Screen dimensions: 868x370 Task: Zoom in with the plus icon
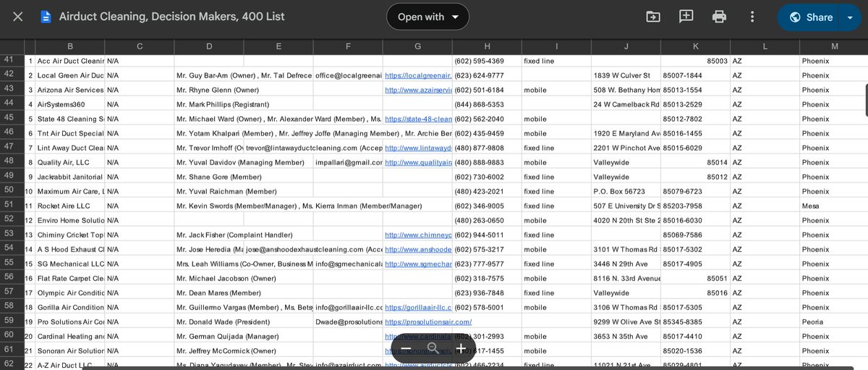coord(460,348)
